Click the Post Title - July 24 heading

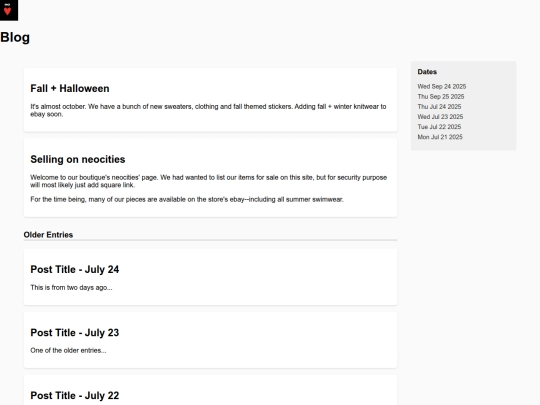pyautogui.click(x=75, y=269)
